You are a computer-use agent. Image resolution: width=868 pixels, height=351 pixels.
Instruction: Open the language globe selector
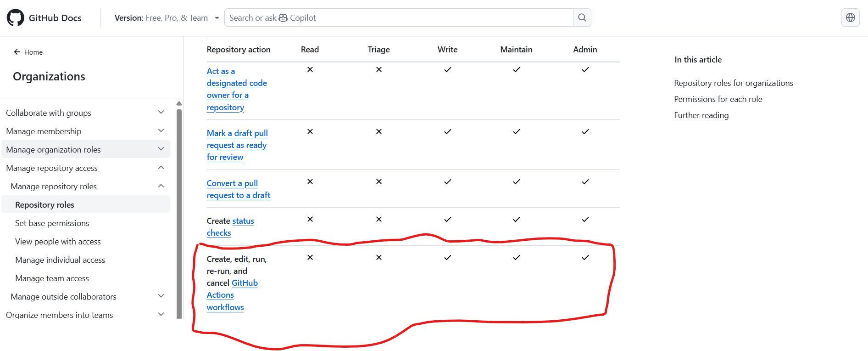coord(850,17)
